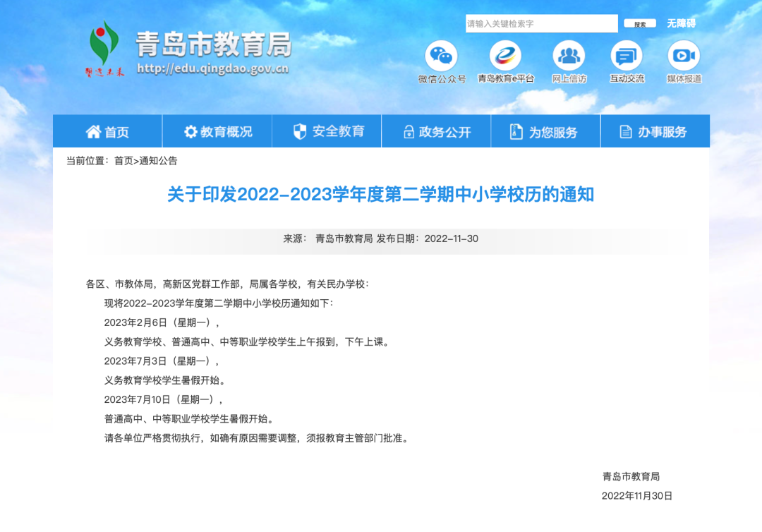Click the 来源 青岛市教育局 source text
This screenshot has width=762, height=532.
tap(328, 238)
